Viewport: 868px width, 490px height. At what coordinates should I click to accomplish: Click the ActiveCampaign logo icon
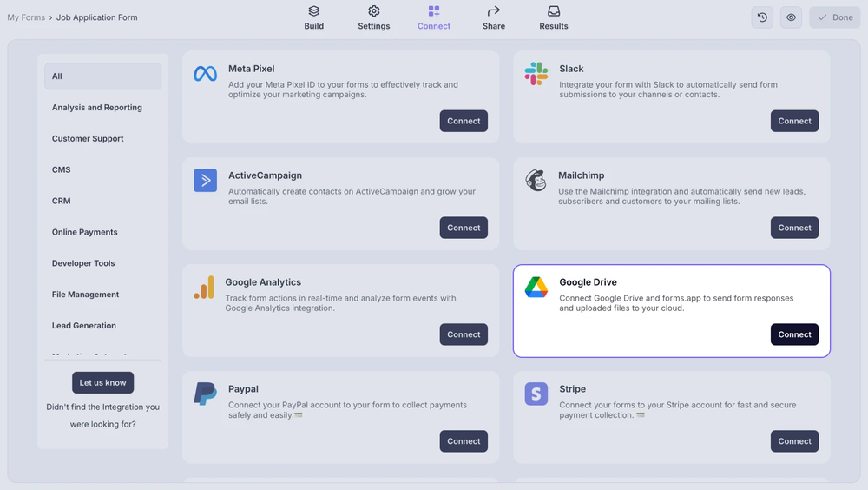[x=206, y=181]
